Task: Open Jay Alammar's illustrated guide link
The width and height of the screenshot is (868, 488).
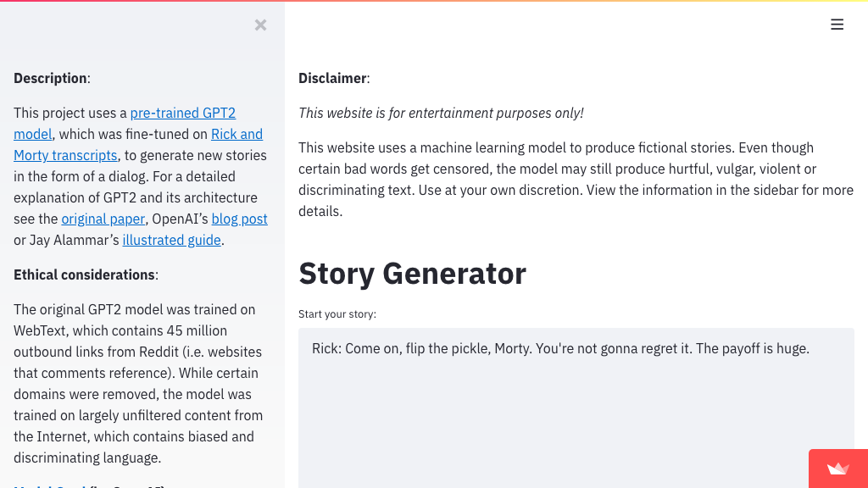Action: point(171,240)
